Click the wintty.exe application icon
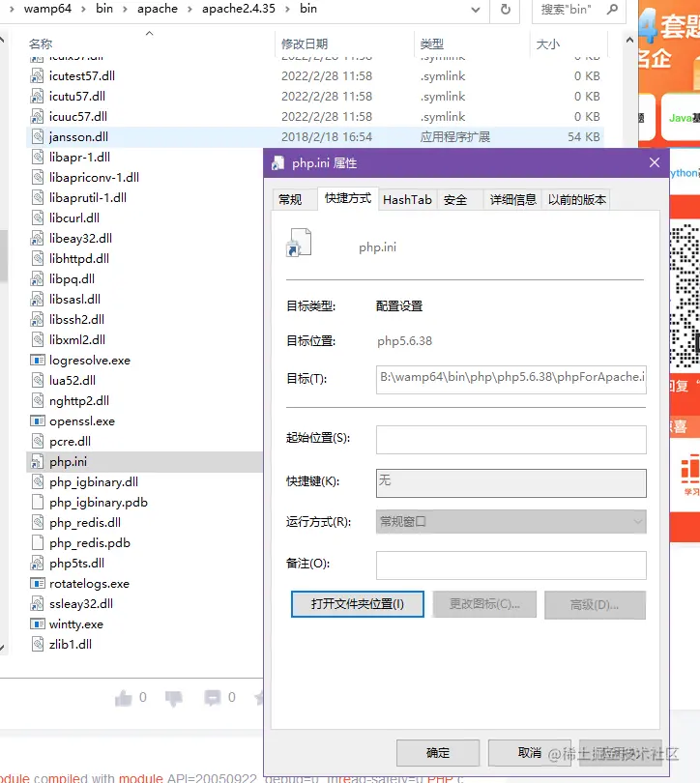 pos(37,624)
